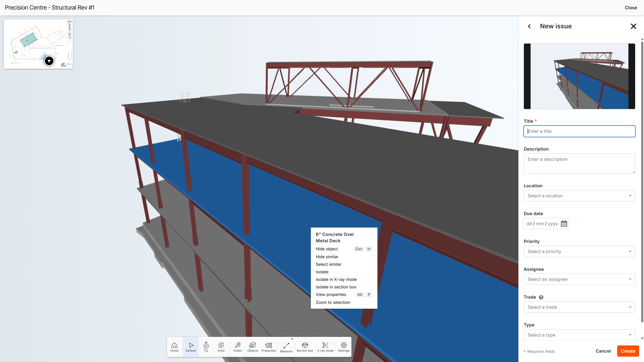Expand the Assignee dropdown
Image resolution: width=644 pixels, height=362 pixels.
click(579, 279)
